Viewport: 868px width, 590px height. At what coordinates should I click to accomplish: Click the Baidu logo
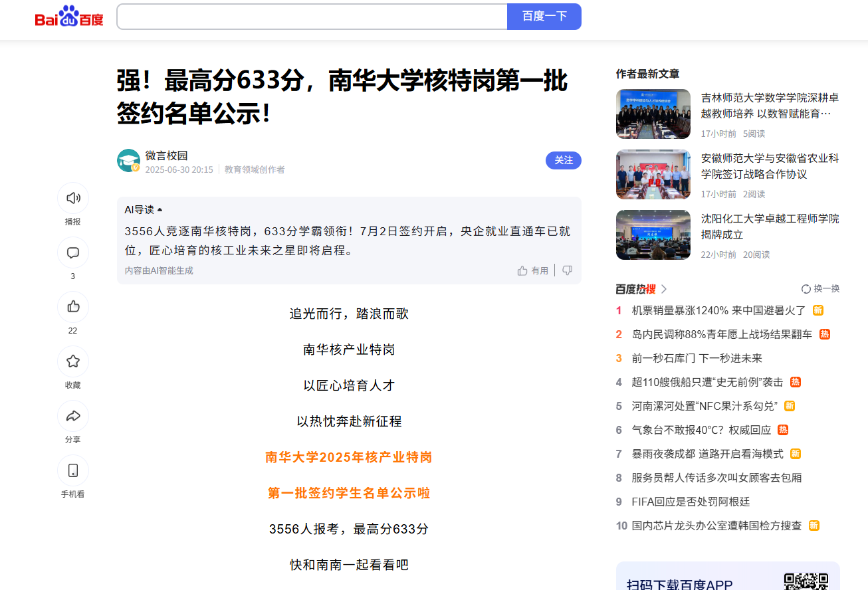click(69, 17)
